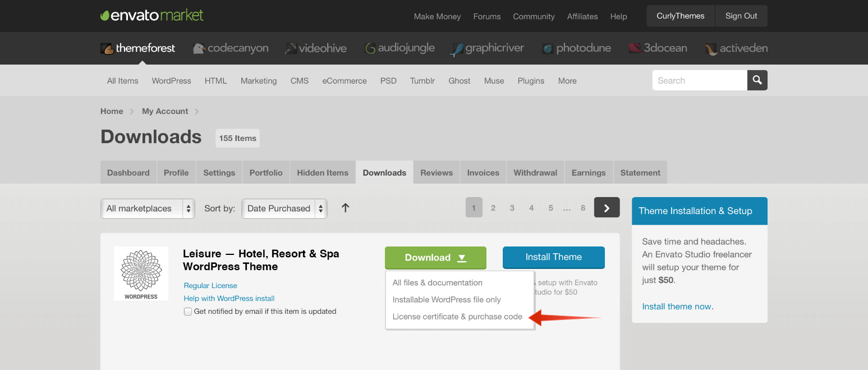Viewport: 868px width, 370px height.
Task: Open the HTML category
Action: pyautogui.click(x=216, y=81)
